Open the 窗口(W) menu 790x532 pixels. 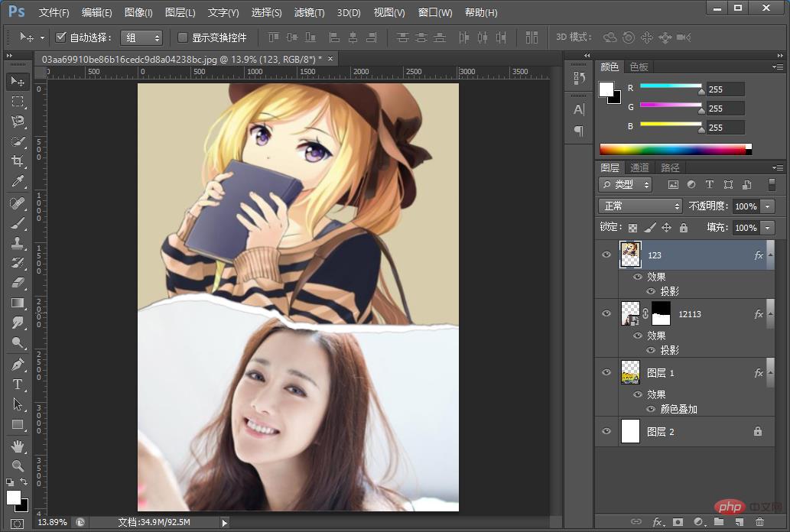coord(435,12)
